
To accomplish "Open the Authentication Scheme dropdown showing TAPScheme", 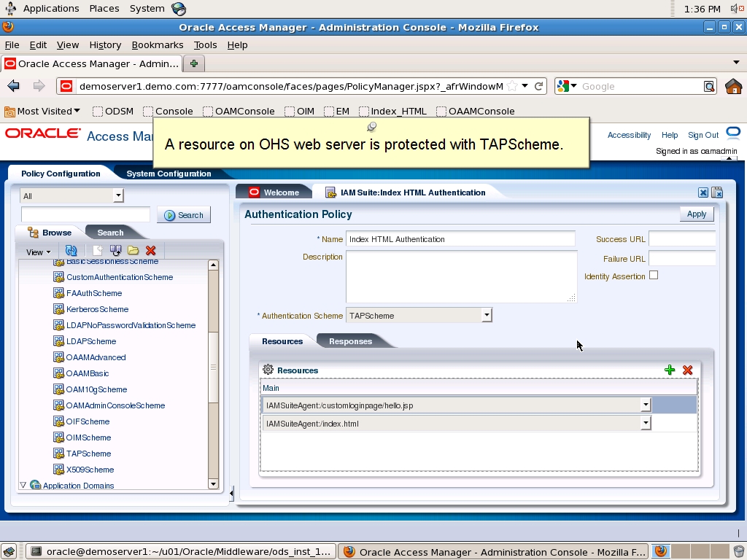I will tap(485, 314).
